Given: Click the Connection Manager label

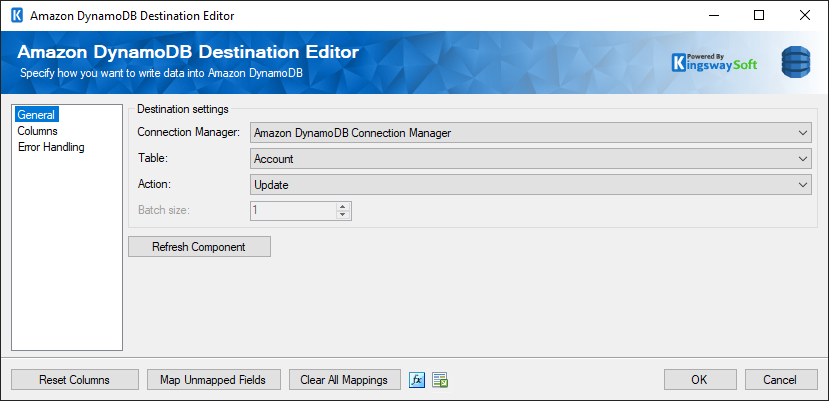Looking at the screenshot, I should click(188, 132).
